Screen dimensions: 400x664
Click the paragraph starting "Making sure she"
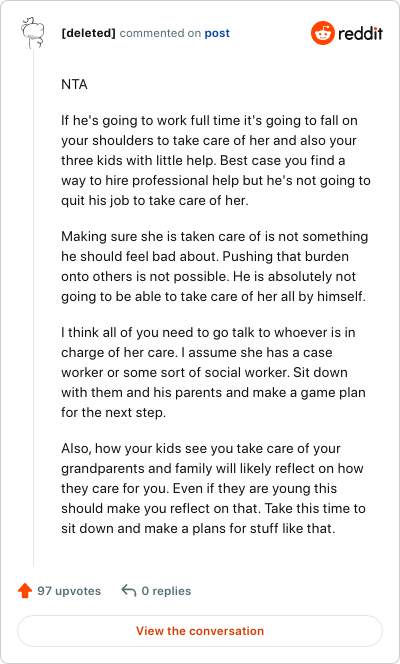pyautogui.click(x=215, y=266)
